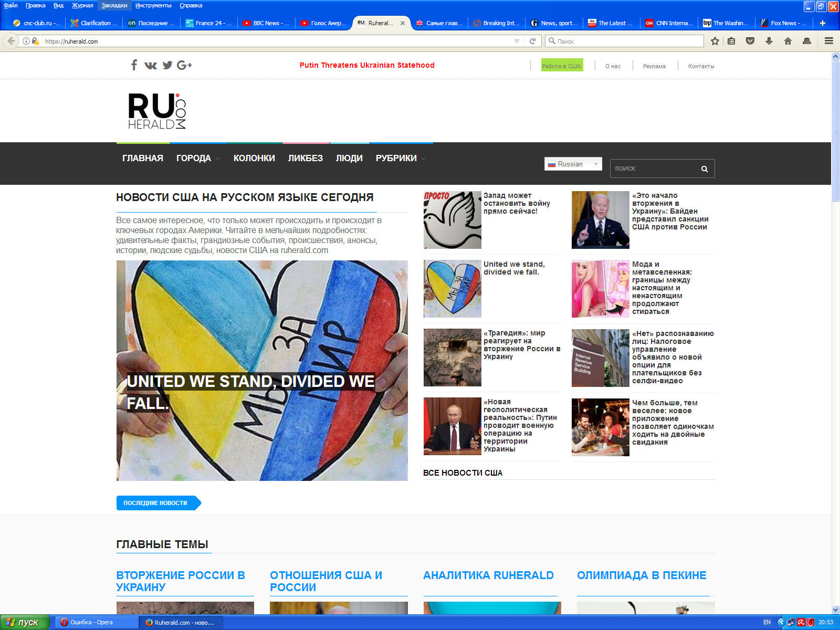Open the Файл menu
This screenshot has height=630, width=840.
click(x=10, y=5)
